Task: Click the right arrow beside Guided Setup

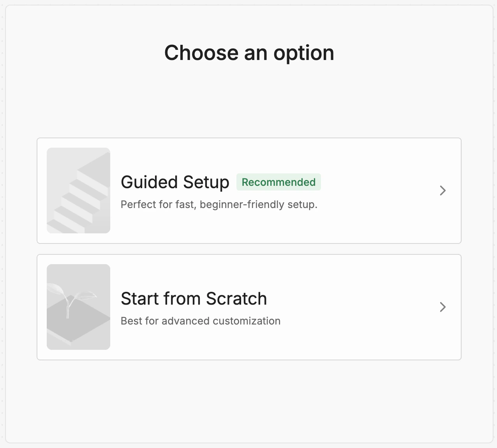Action: coord(443,190)
